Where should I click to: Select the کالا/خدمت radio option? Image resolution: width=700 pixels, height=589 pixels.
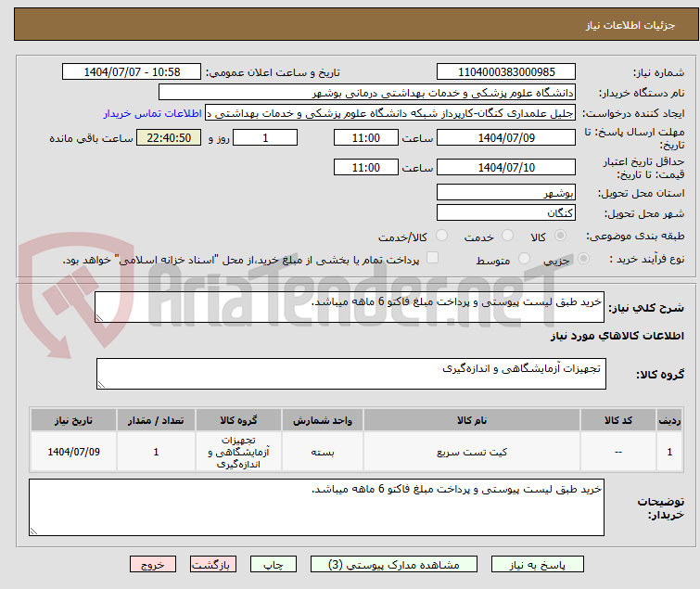441,236
